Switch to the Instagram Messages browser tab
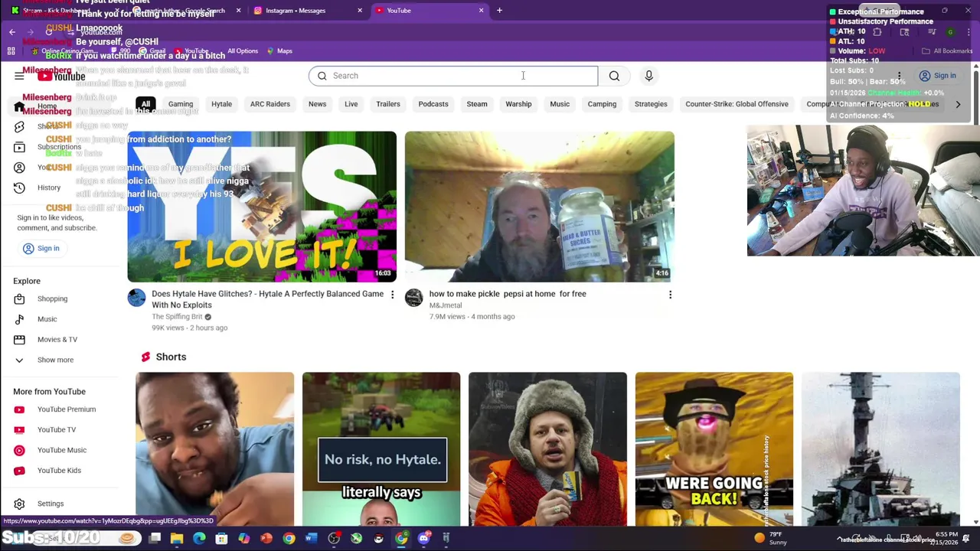This screenshot has width=980, height=551. (x=306, y=11)
